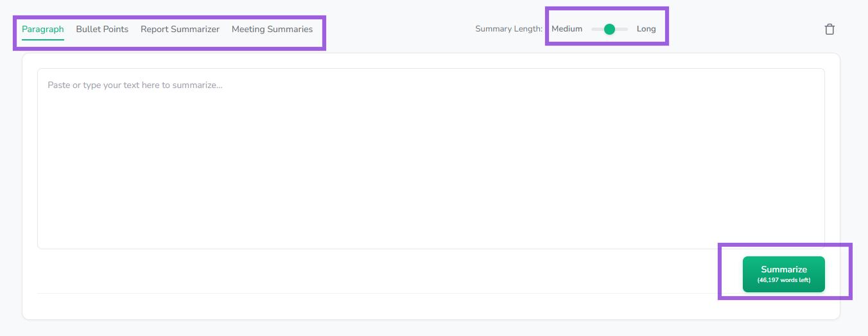This screenshot has width=868, height=336.
Task: Click the blank card area below the divider
Action: [385, 306]
